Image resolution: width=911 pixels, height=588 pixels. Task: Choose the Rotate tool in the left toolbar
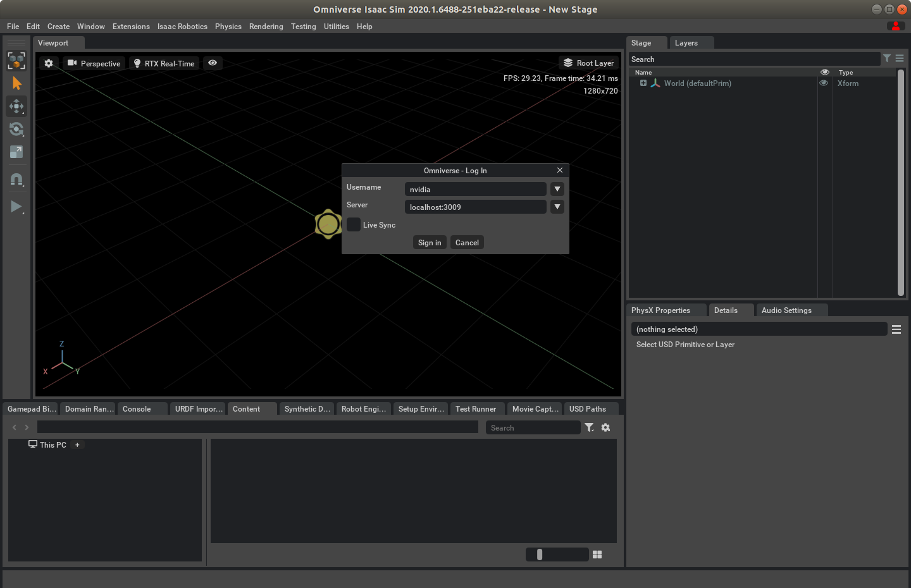pos(16,129)
